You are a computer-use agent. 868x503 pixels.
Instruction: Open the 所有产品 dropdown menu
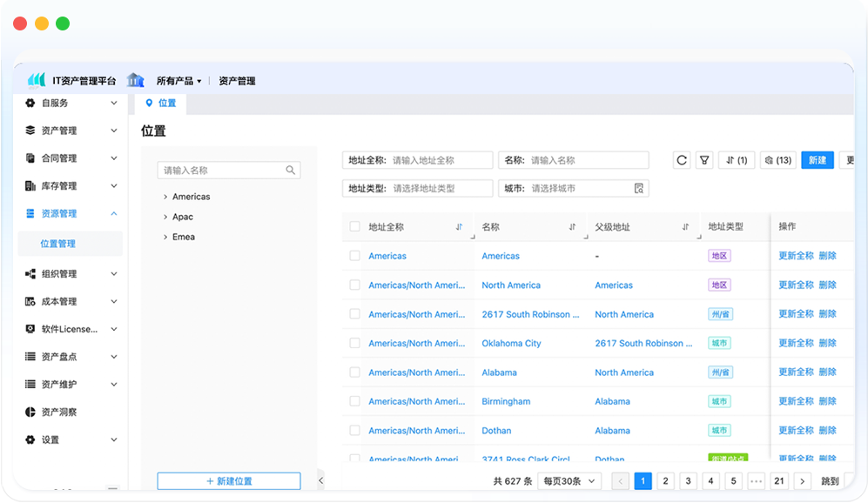[x=178, y=81]
